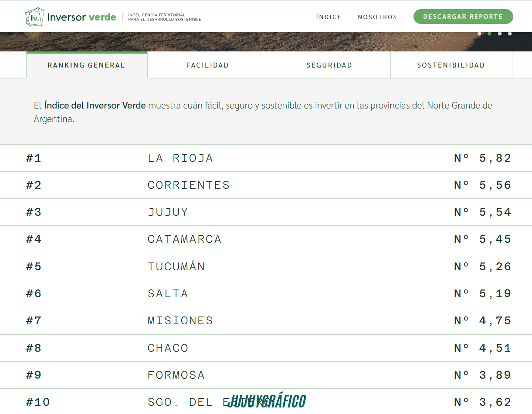Select the third carousel slide dot
This screenshot has height=414, width=532.
(500, 34)
